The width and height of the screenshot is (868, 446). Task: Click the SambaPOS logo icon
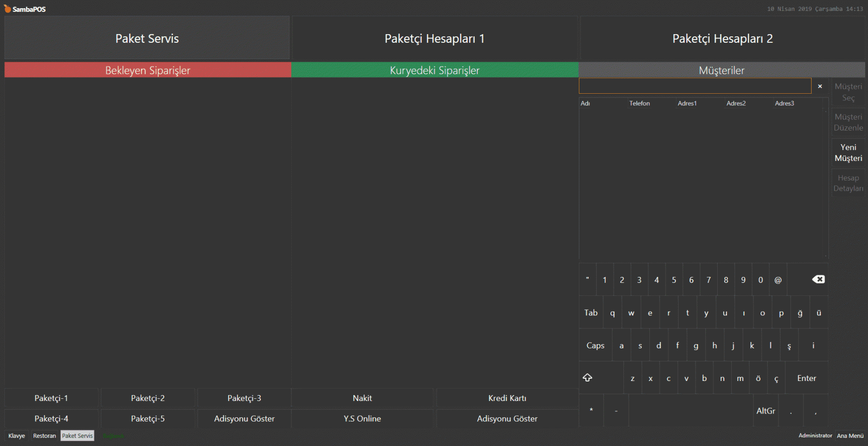(x=8, y=9)
